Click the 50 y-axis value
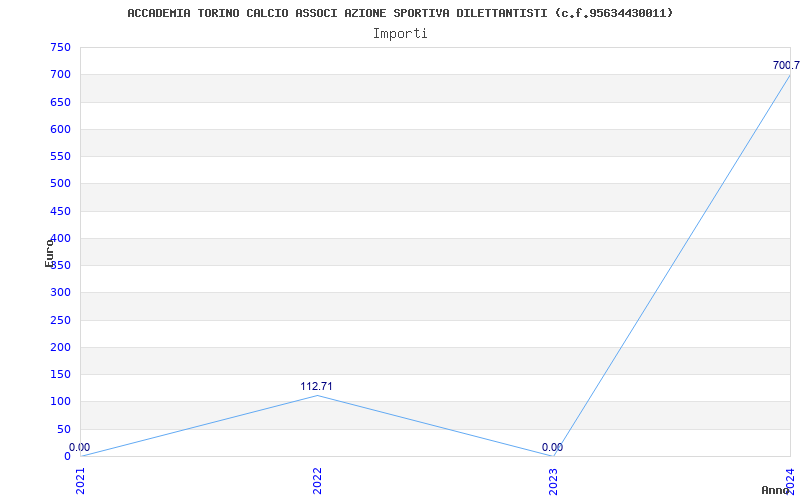800x500 pixels. click(64, 429)
